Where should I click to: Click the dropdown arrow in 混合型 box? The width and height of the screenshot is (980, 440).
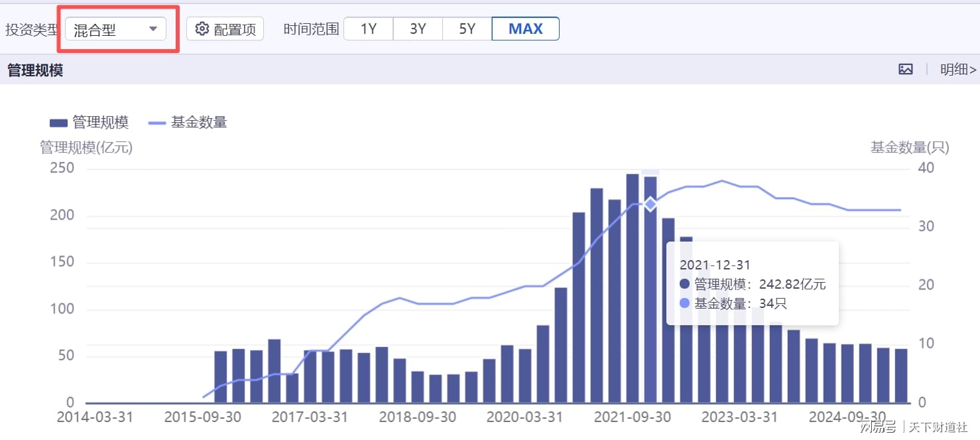pyautogui.click(x=153, y=29)
